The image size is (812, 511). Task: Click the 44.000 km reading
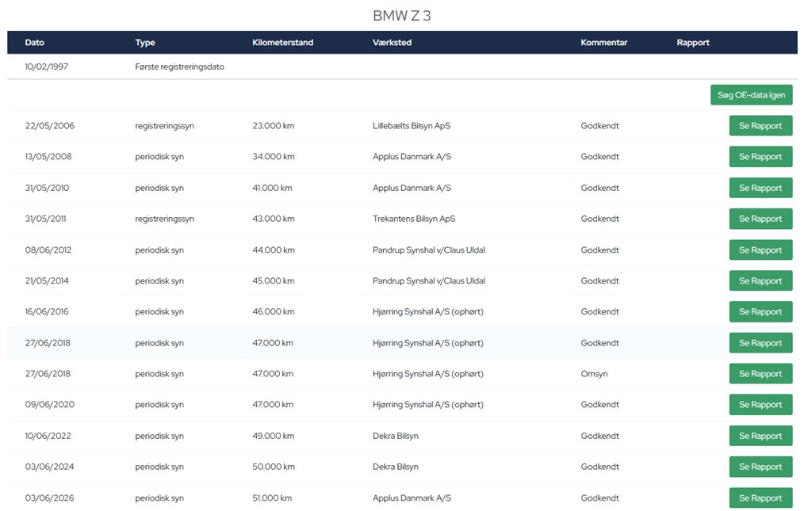point(274,250)
